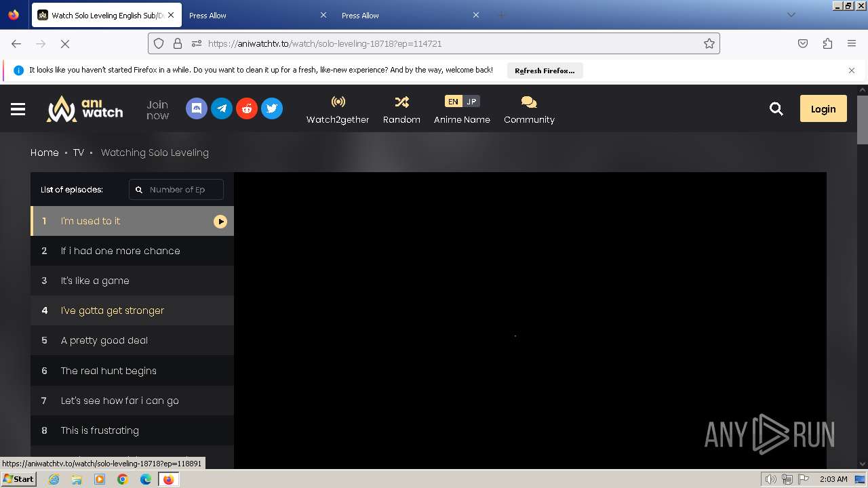Click the system clock 2:03 AM
Image resolution: width=868 pixels, height=488 pixels.
(x=833, y=479)
